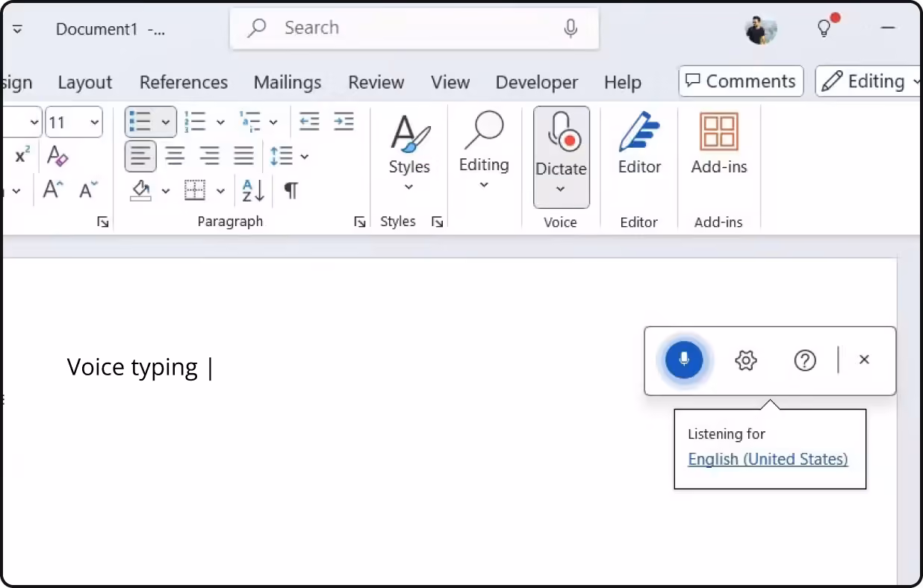Click the Document1 title text

point(97,29)
